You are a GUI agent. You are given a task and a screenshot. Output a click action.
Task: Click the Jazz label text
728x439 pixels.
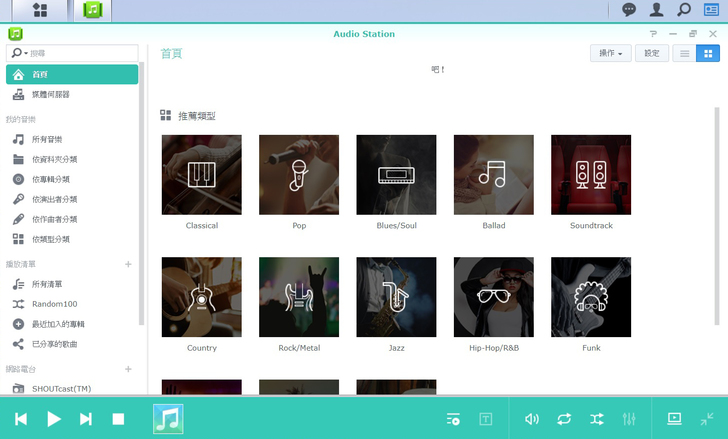[396, 348]
